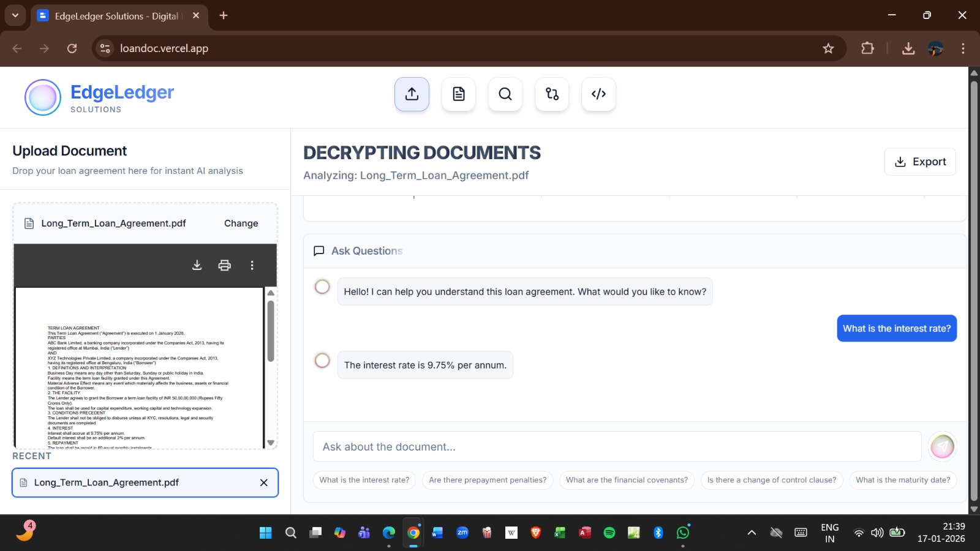Reload the browser page
Screen dimensions: 980x551
[72, 48]
